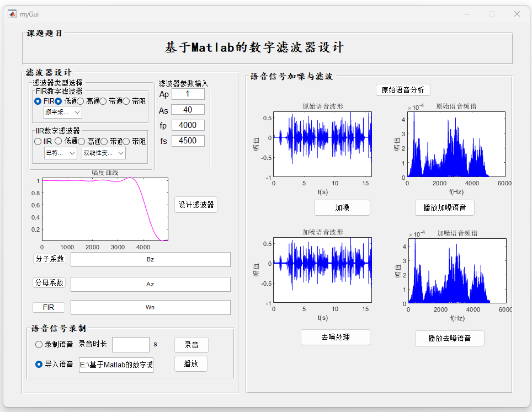Open the FIR design method dropdown 频率采...
This screenshot has width=532, height=412.
pos(63,113)
